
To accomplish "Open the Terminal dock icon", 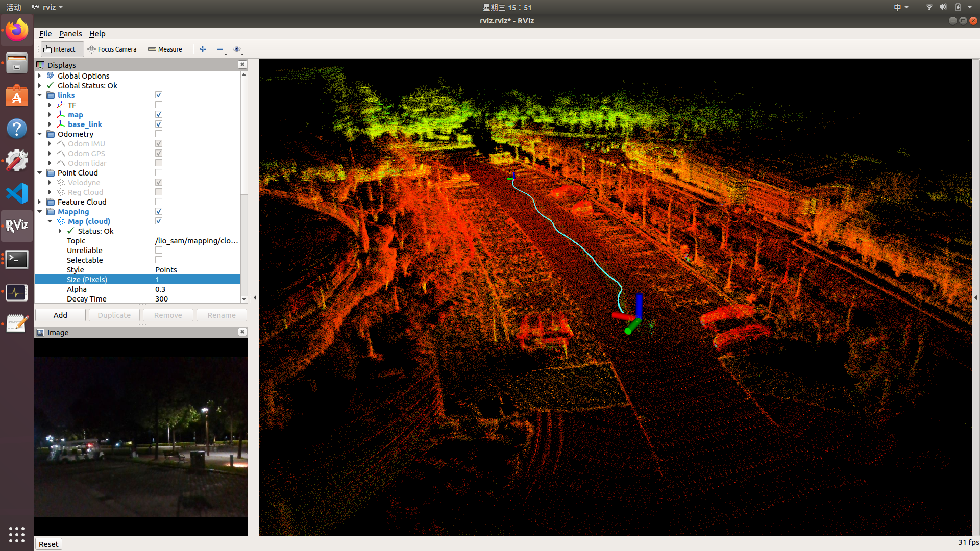I will 17,259.
